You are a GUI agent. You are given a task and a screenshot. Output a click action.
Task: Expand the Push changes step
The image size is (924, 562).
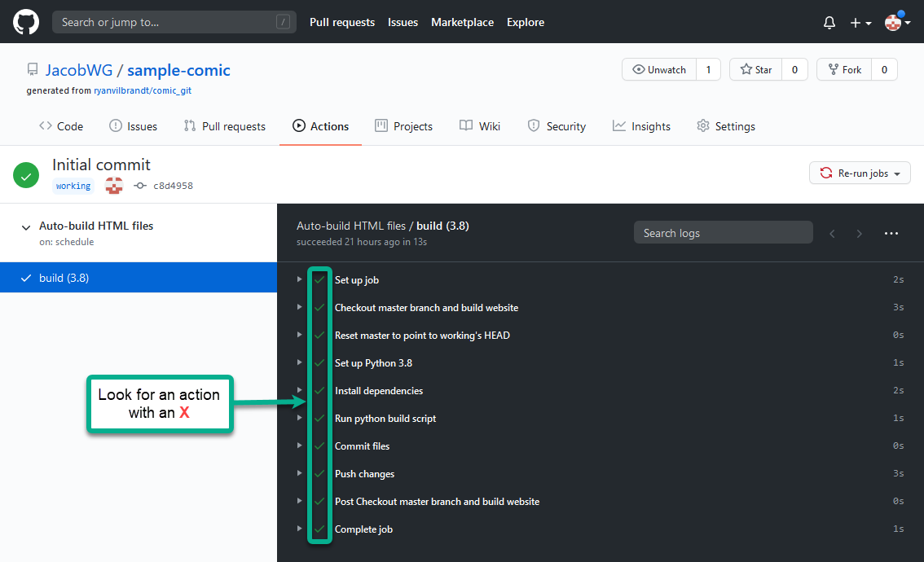coord(299,473)
